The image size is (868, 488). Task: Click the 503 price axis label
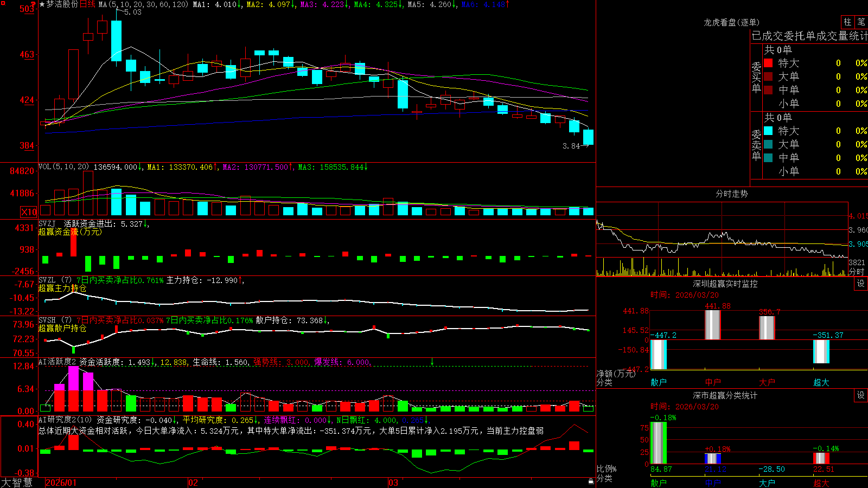click(x=27, y=9)
